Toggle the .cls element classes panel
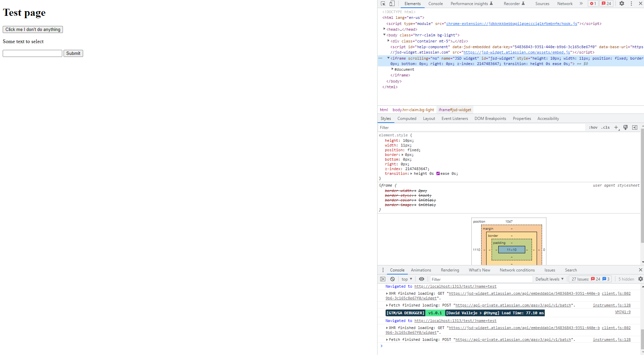Screen dimensions: 644x355 (x=606, y=128)
